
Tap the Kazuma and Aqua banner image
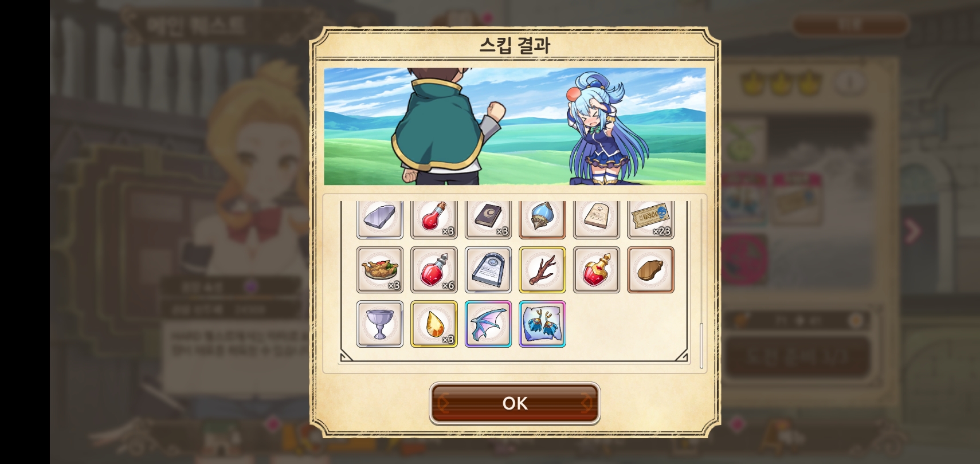pos(515,127)
